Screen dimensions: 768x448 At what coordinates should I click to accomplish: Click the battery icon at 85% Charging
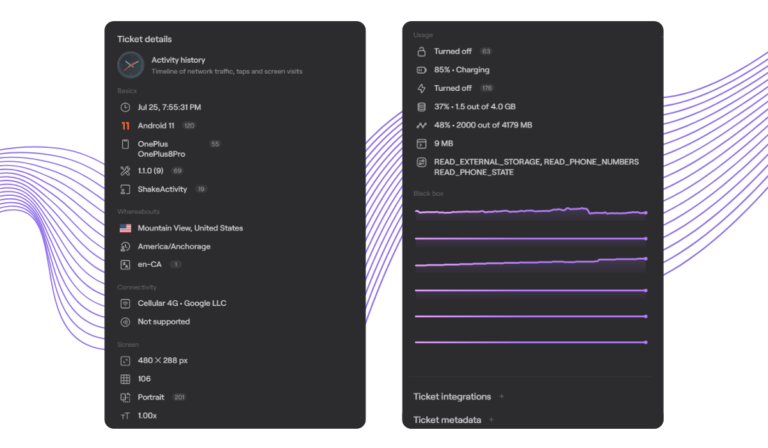(421, 70)
